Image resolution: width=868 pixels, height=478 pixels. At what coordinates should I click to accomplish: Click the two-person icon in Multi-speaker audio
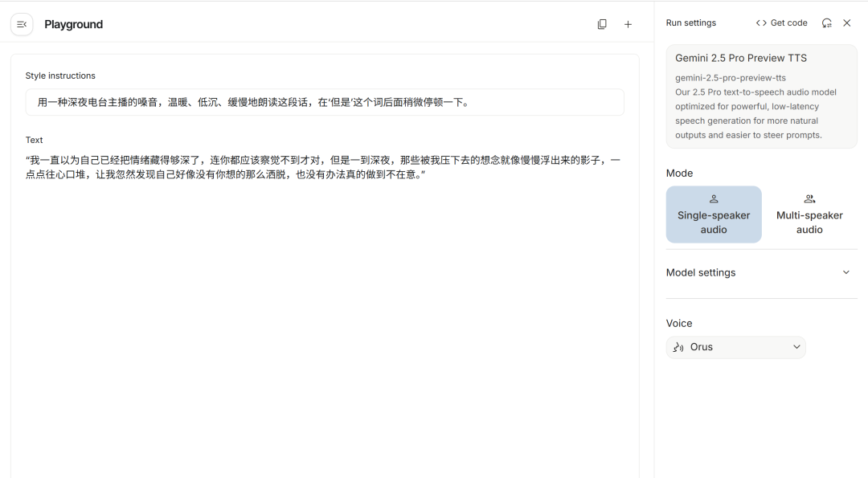coord(809,199)
